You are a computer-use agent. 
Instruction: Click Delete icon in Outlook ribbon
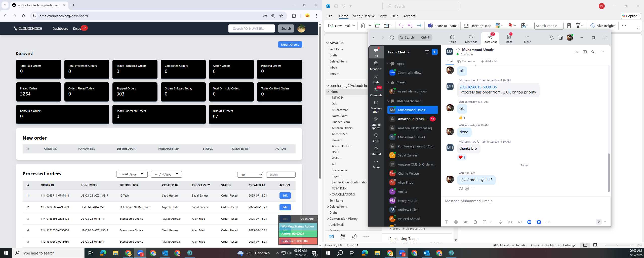click(x=363, y=26)
